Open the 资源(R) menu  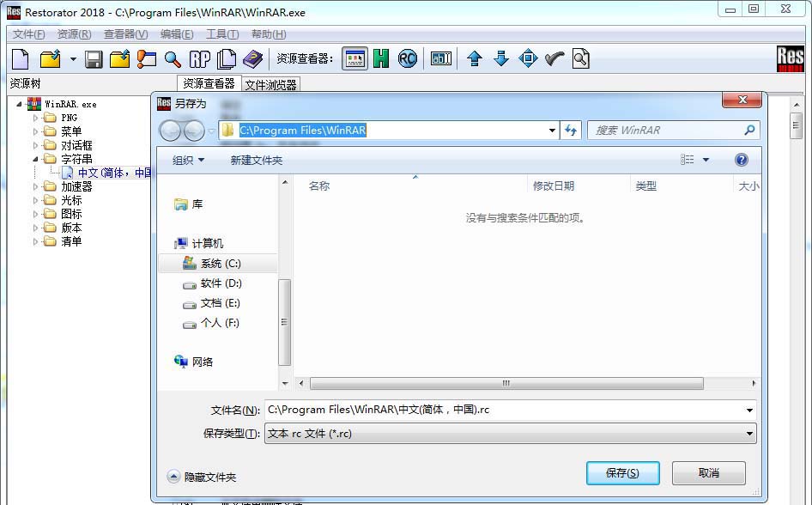(74, 34)
